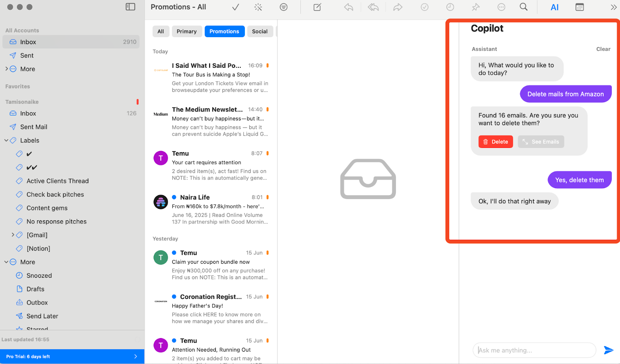The height and width of the screenshot is (364, 620).
Task: Click the Reply All icon
Action: (x=373, y=7)
